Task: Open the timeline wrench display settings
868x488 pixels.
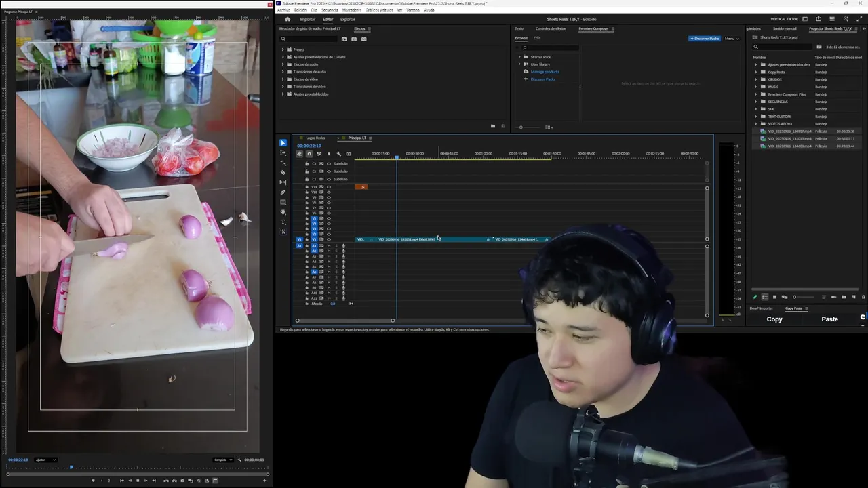Action: point(338,154)
